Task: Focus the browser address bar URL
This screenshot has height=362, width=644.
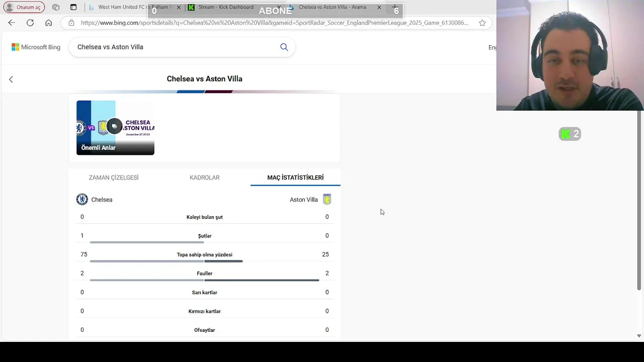Action: 274,23
